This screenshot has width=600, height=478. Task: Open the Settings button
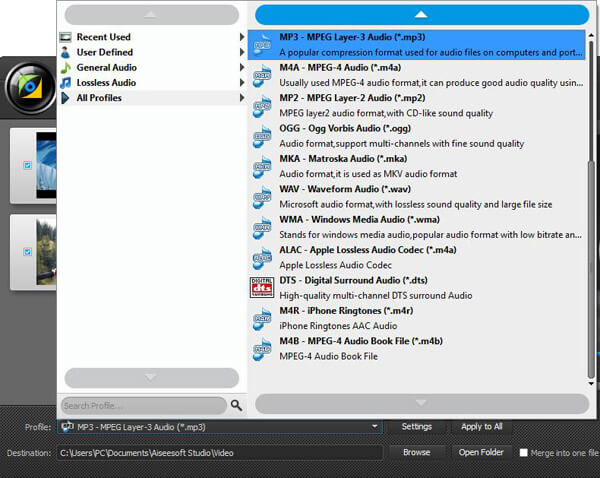click(416, 426)
